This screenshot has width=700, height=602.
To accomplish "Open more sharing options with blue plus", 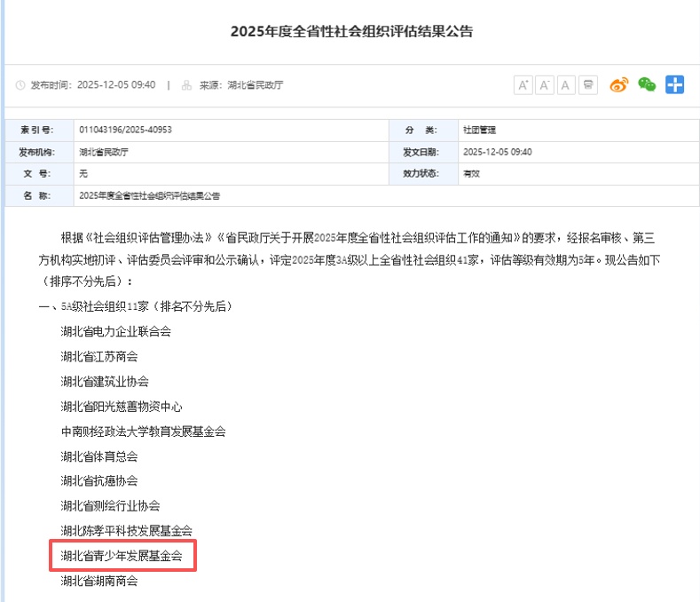I will 676,85.
